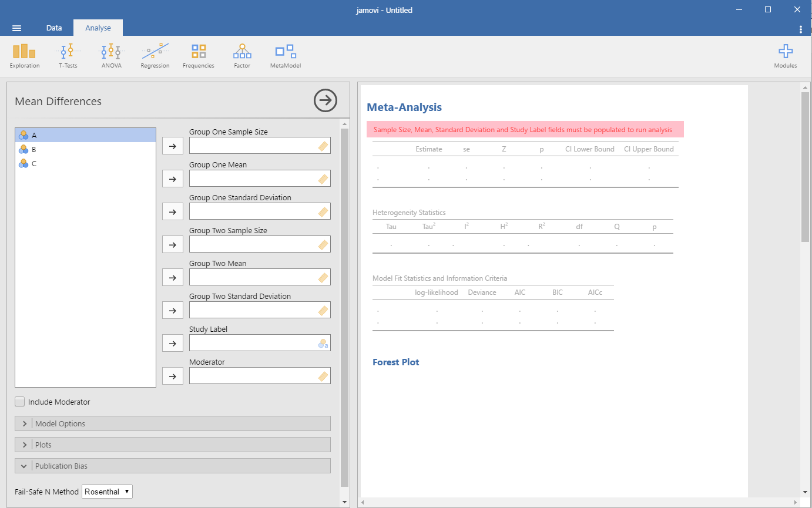
Task: Select the Analyse tab
Action: tap(98, 28)
